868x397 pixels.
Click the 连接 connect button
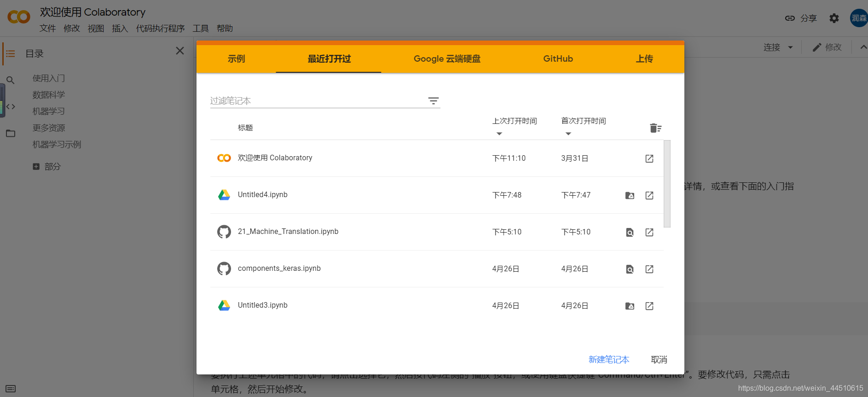(772, 47)
